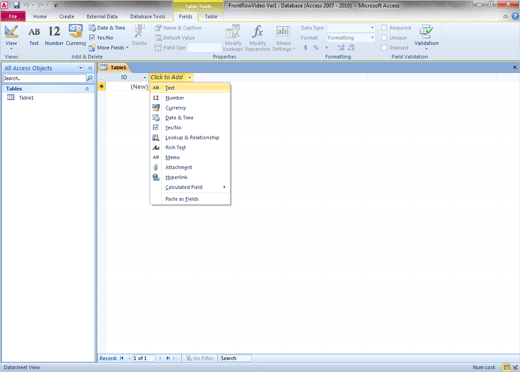520x372 pixels.
Task: Go to first record
Action: [122, 358]
